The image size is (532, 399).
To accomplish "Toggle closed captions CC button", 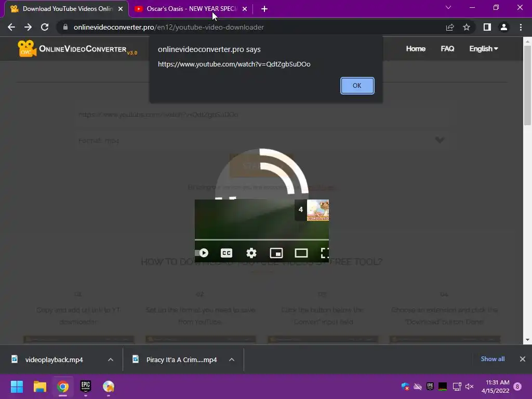I will point(227,253).
